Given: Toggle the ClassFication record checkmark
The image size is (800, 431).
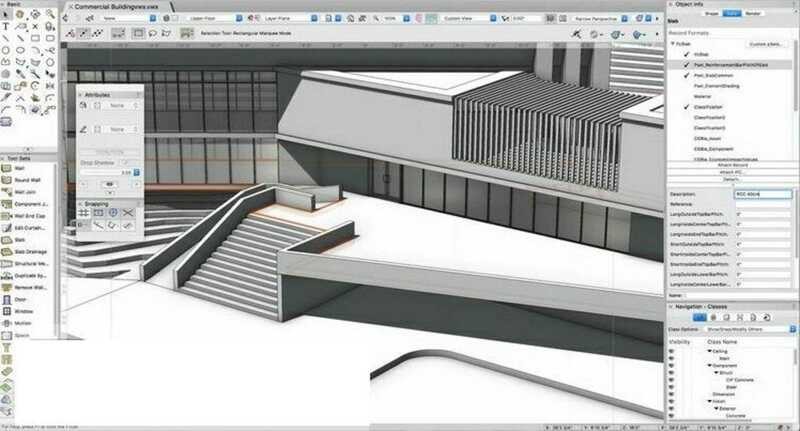Looking at the screenshot, I should pos(685,106).
